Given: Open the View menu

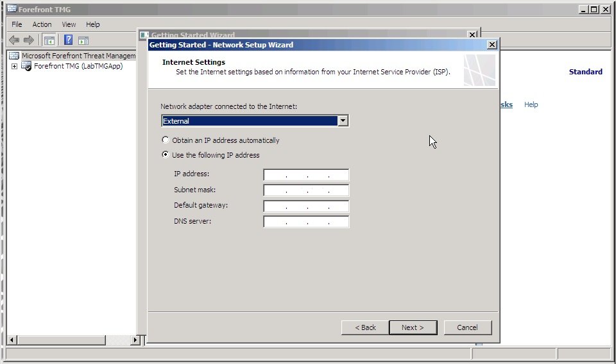Looking at the screenshot, I should [69, 24].
